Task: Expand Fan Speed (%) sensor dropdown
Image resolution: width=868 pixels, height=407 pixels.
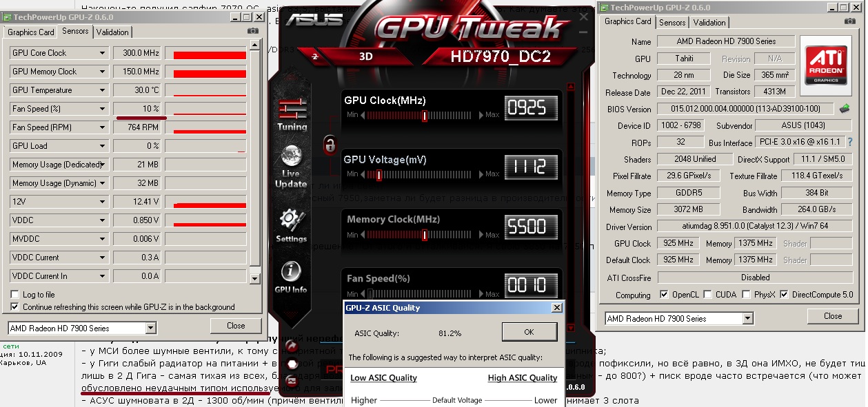Action: click(103, 109)
